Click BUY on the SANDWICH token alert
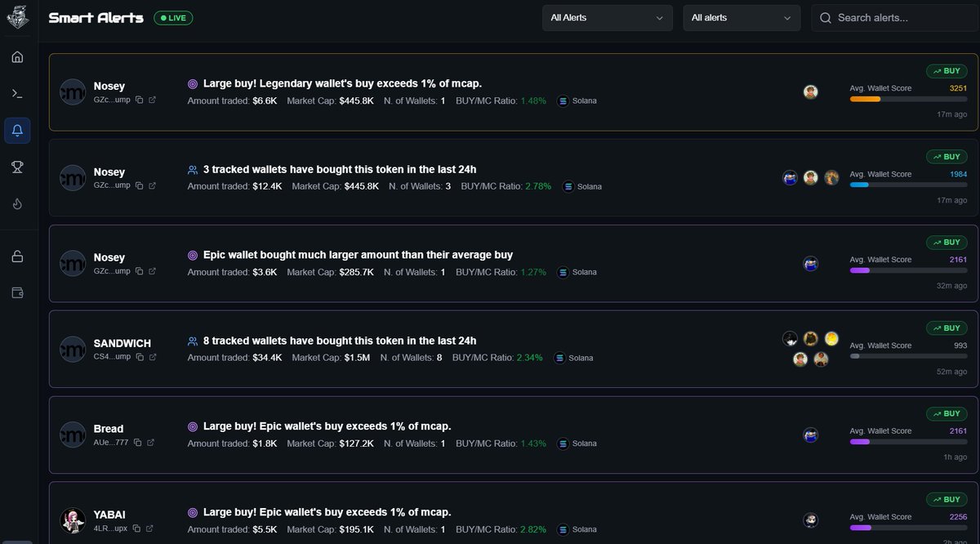The image size is (980, 544). [946, 328]
